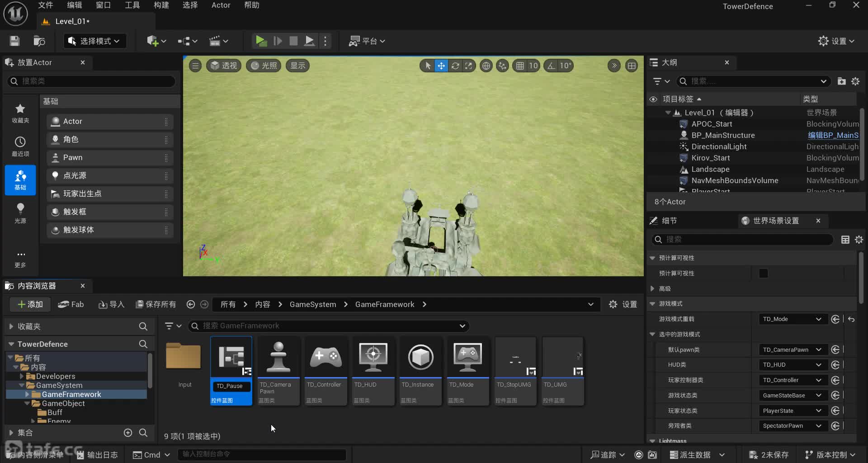
Task: Click the console command input field
Action: coord(262,454)
